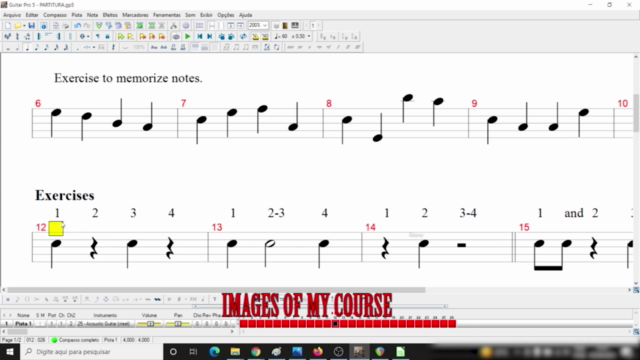
Task: Open the x 0.50 playback speed dropdown
Action: click(x=309, y=36)
